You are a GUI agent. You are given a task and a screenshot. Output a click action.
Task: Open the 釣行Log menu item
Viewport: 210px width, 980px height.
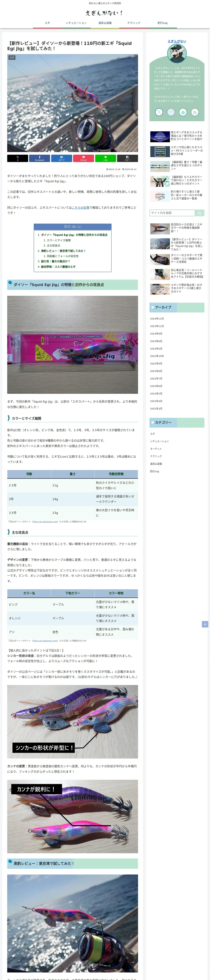coord(162,23)
